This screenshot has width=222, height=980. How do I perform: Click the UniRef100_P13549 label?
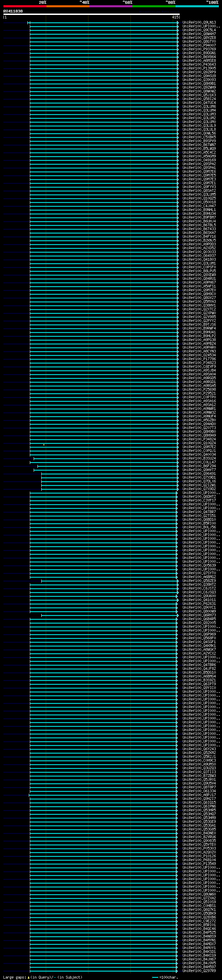click(x=199, y=864)
